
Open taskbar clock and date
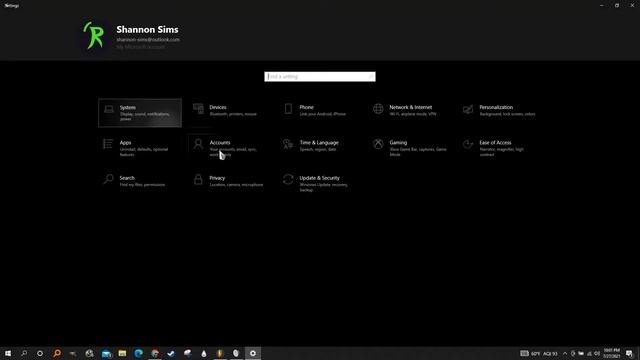[611, 353]
